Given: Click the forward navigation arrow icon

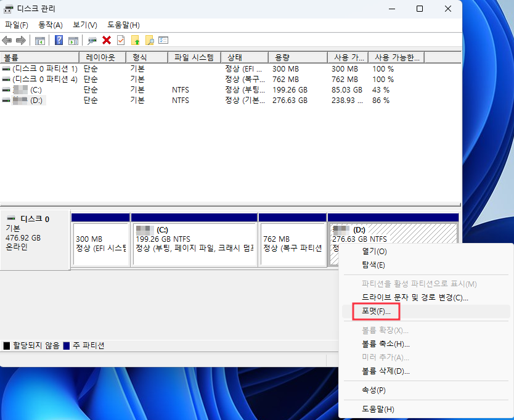Looking at the screenshot, I should 20,40.
